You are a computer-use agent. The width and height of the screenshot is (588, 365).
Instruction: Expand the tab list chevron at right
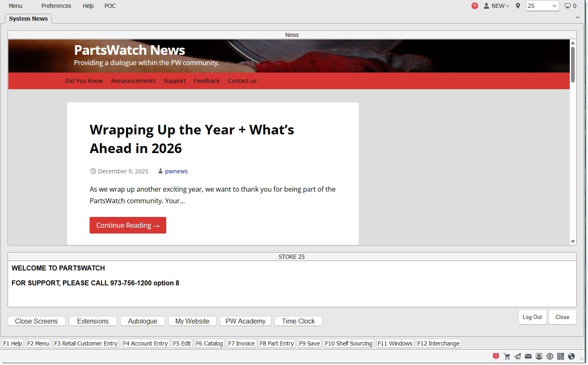click(x=578, y=18)
